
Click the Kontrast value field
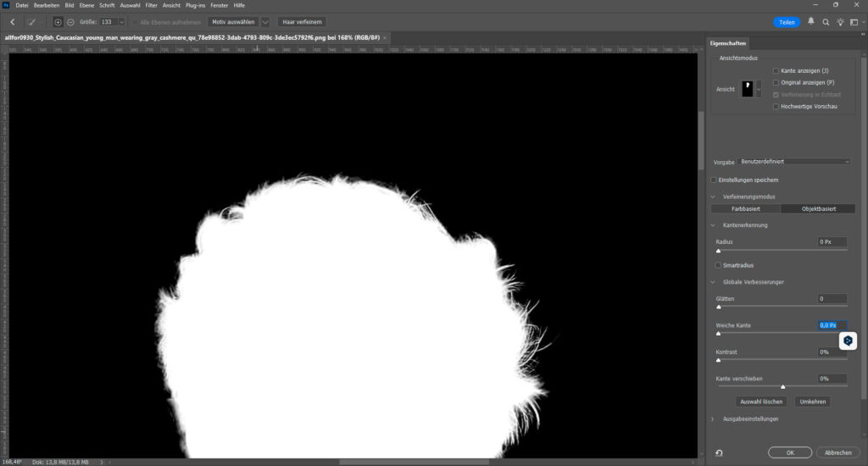point(832,352)
